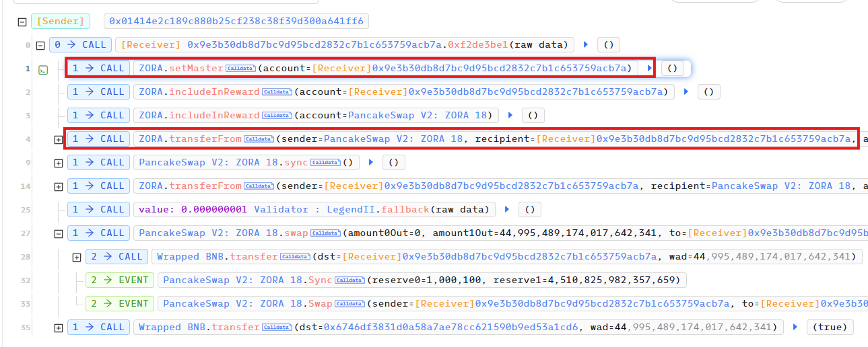Expand the first ZORA.transferFrom call (sender PancakeSwap)
Viewport: 868px width, 347px height.
(59, 139)
